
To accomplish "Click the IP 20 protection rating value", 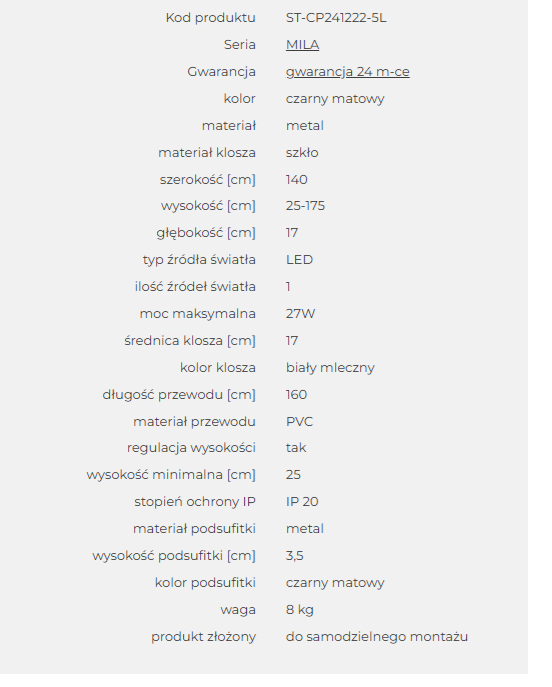I will point(302,502).
